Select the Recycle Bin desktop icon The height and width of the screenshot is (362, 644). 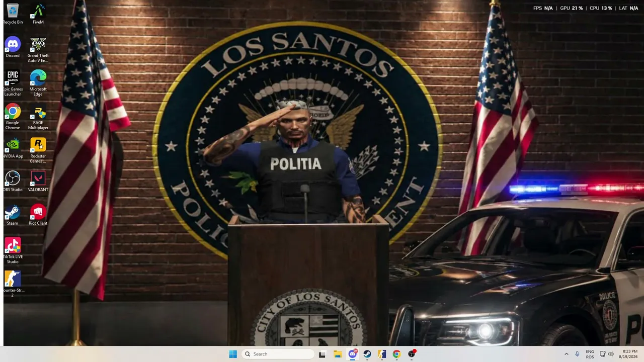13,14
